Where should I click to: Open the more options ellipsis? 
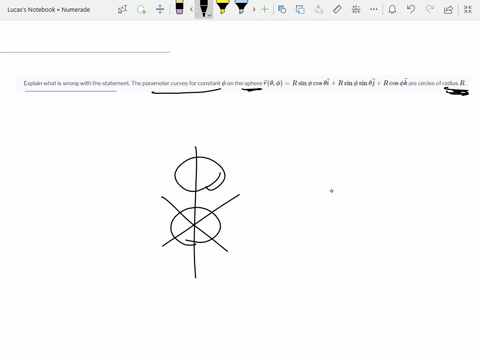point(374,9)
